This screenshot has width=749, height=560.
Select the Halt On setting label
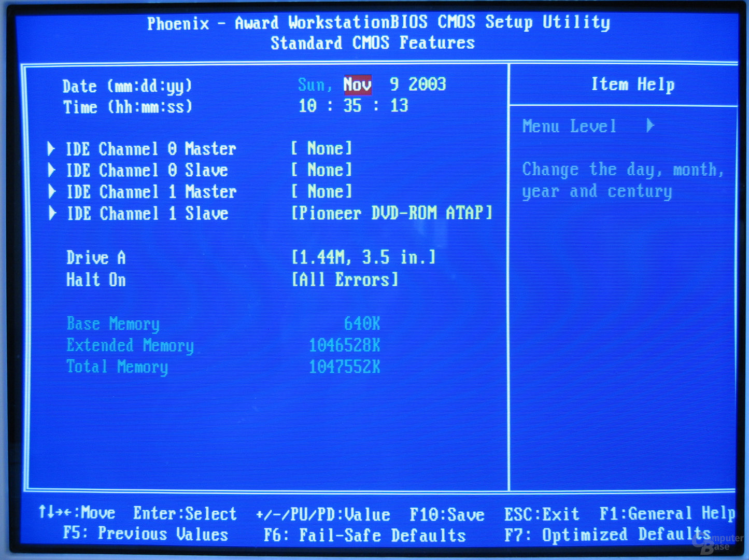click(x=96, y=280)
